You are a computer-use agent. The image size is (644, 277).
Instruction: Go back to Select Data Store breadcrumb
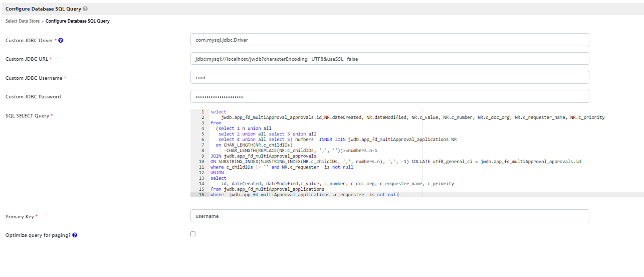23,21
